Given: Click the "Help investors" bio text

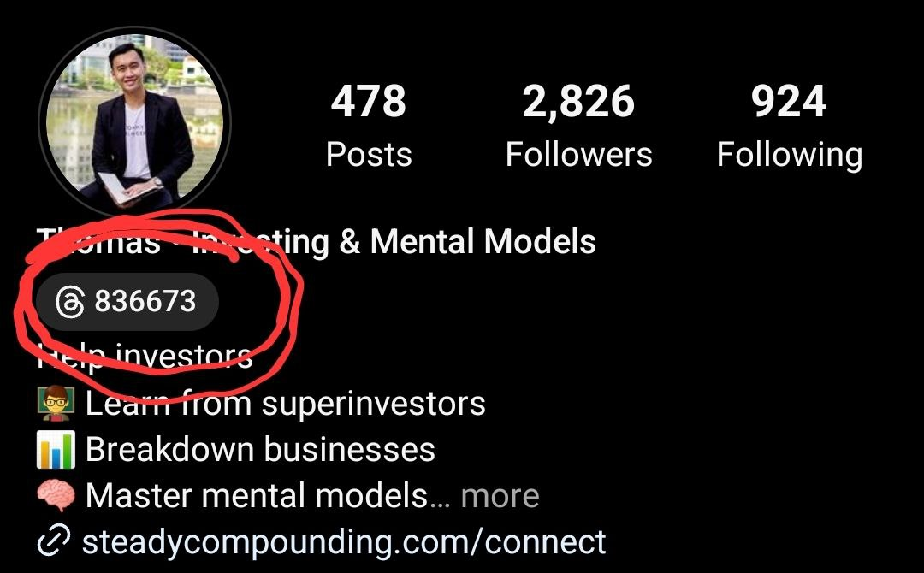Looking at the screenshot, I should click(x=145, y=356).
